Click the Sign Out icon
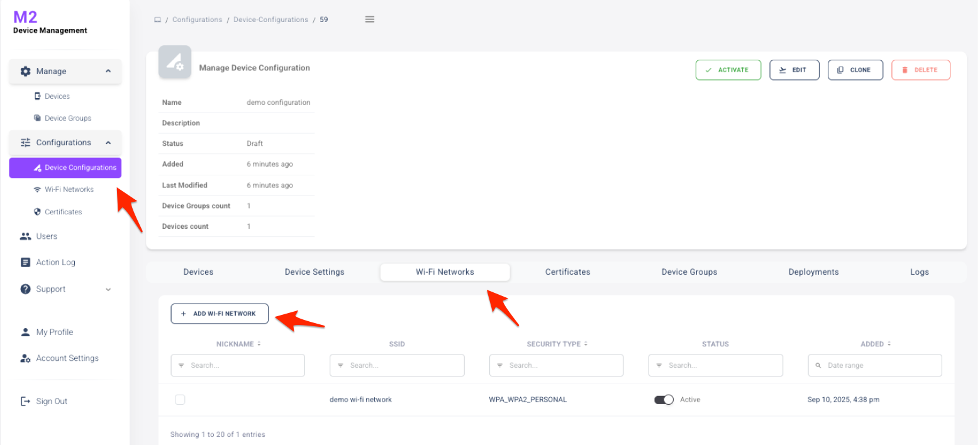Image resolution: width=980 pixels, height=445 pixels. point(25,402)
